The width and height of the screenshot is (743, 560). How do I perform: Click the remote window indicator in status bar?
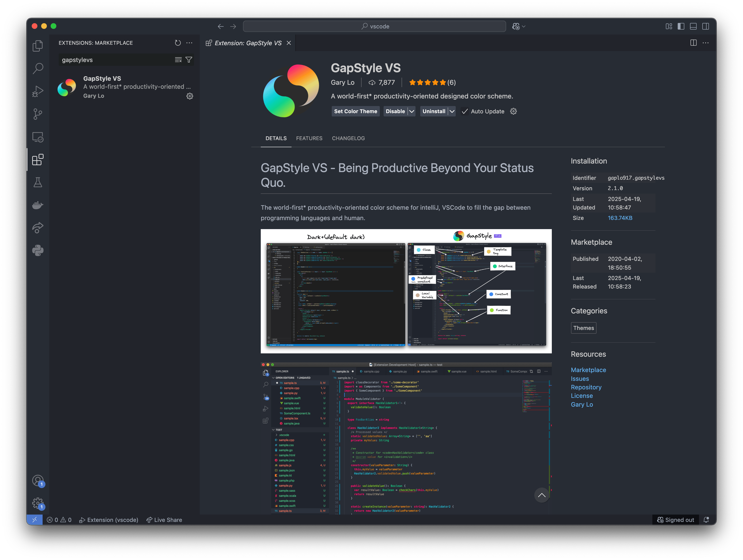pos(35,520)
